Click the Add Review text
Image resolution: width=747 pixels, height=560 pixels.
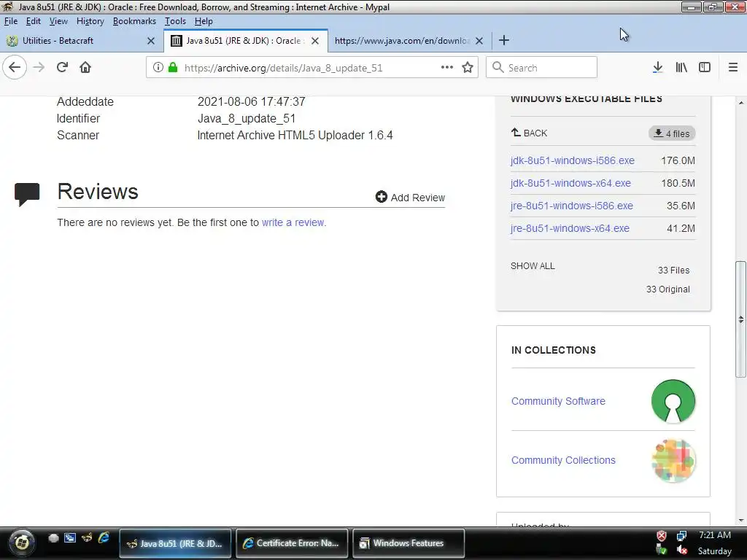coord(418,197)
